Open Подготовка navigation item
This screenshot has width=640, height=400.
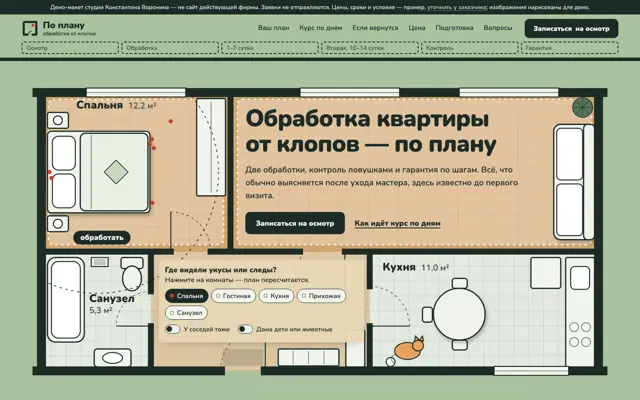tap(454, 28)
